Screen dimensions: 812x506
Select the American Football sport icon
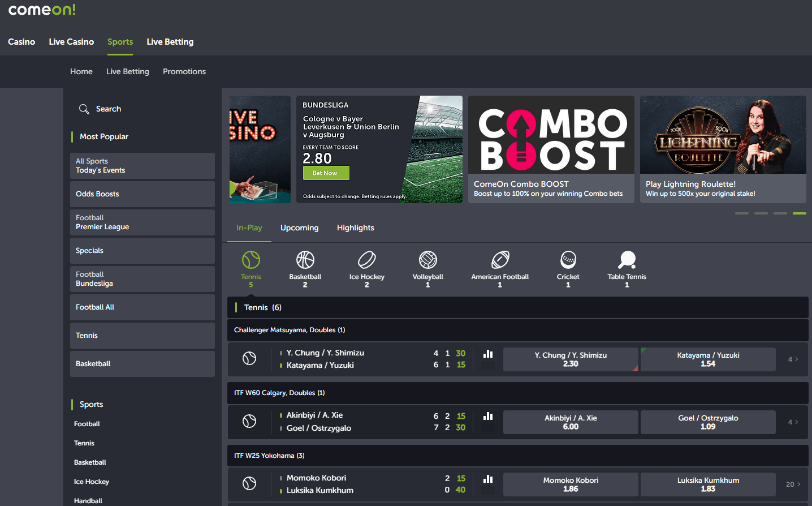pos(500,260)
